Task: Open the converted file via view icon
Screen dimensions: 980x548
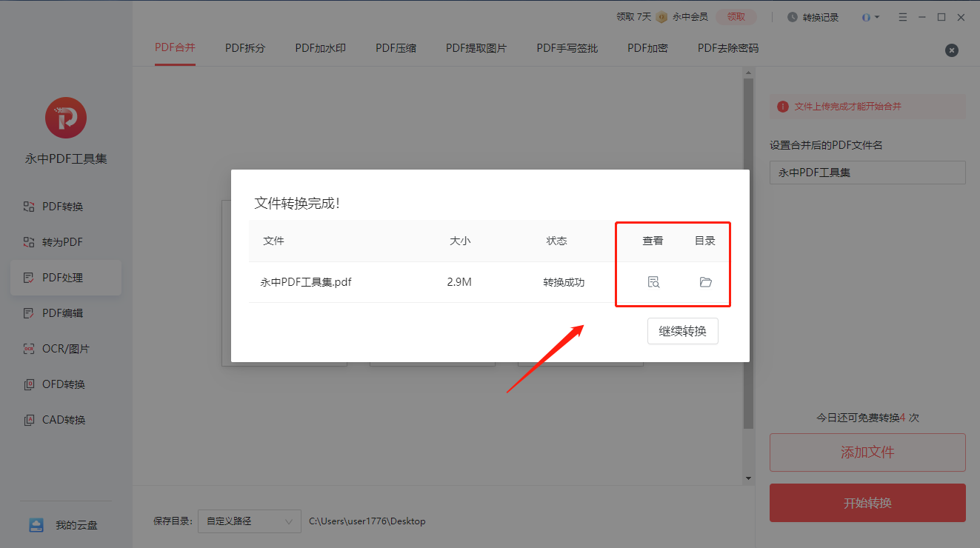Action: tap(653, 282)
